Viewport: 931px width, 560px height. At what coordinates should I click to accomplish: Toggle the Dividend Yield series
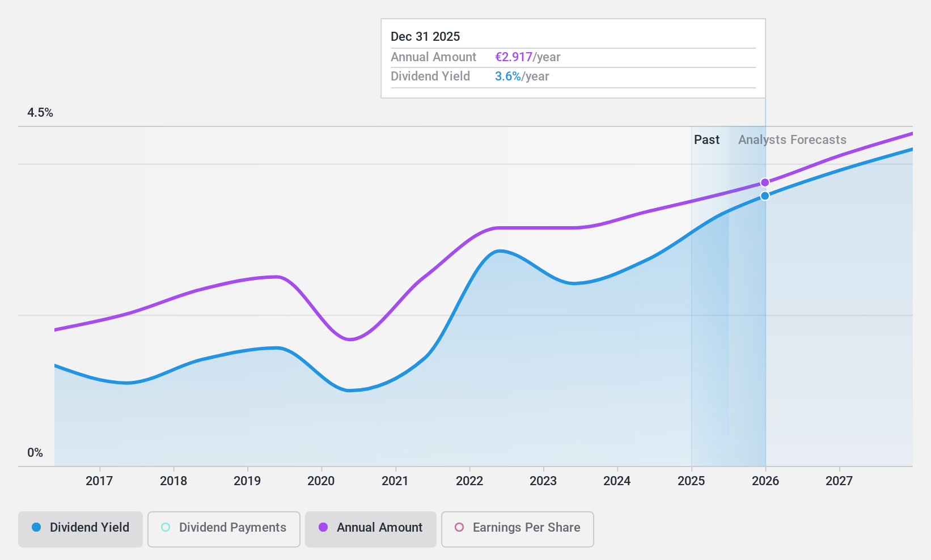coord(80,529)
